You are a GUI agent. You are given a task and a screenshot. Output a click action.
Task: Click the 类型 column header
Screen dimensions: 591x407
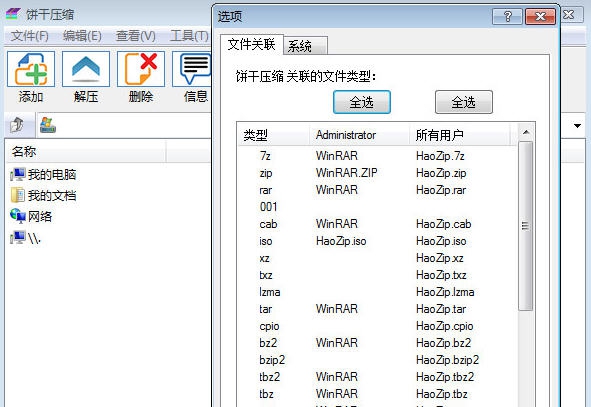click(274, 135)
